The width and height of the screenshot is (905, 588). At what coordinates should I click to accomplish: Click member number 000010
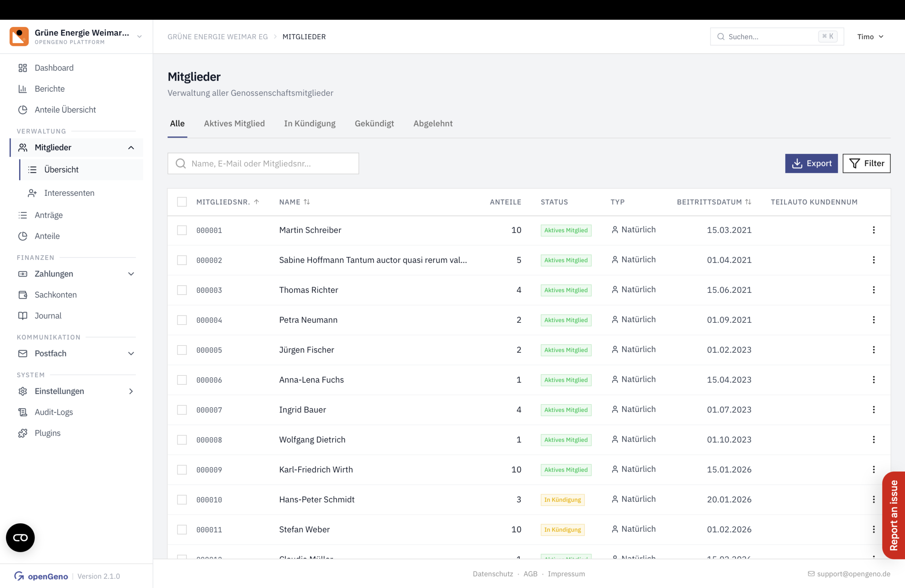point(209,500)
